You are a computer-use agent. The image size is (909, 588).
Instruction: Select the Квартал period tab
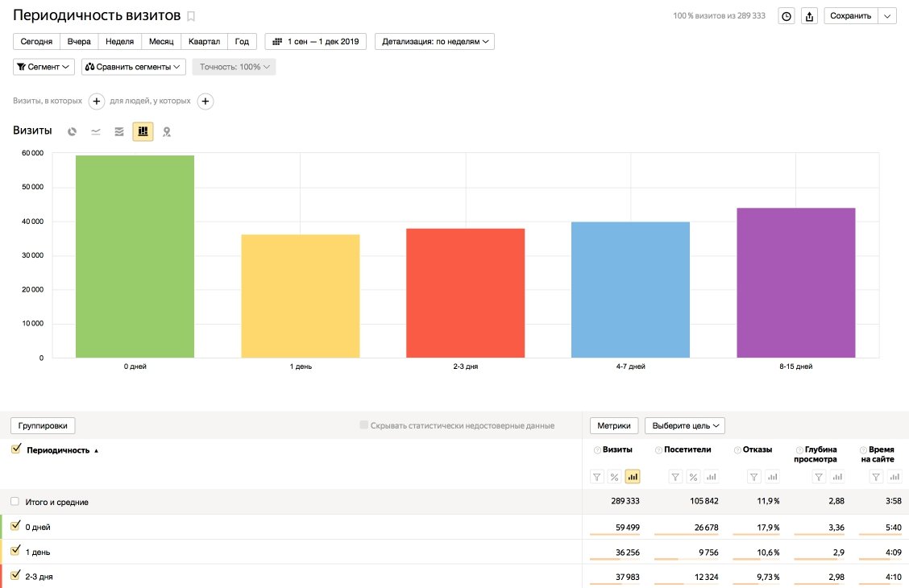(204, 42)
